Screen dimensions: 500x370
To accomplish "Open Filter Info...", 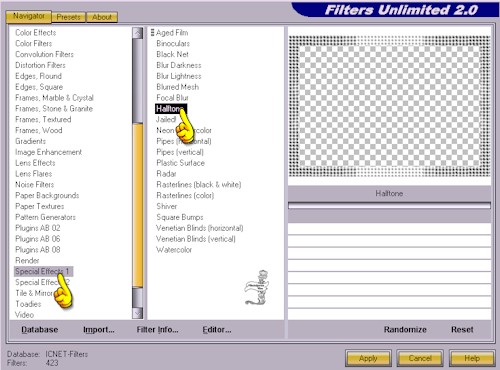I will [x=157, y=329].
